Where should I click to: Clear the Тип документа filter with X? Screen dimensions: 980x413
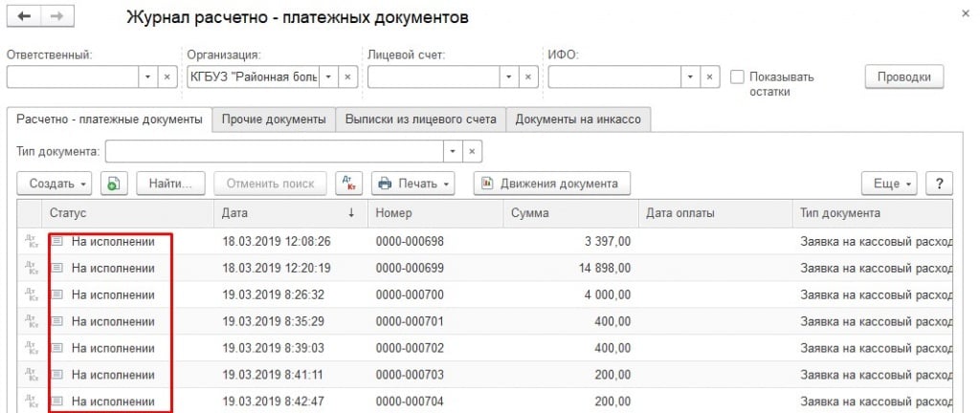pos(472,151)
